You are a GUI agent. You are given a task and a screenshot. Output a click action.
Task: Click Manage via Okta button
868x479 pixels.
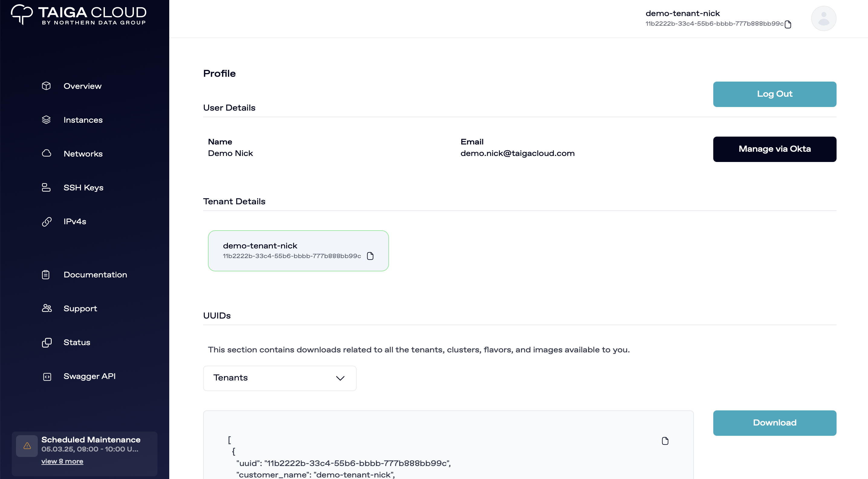click(x=774, y=149)
